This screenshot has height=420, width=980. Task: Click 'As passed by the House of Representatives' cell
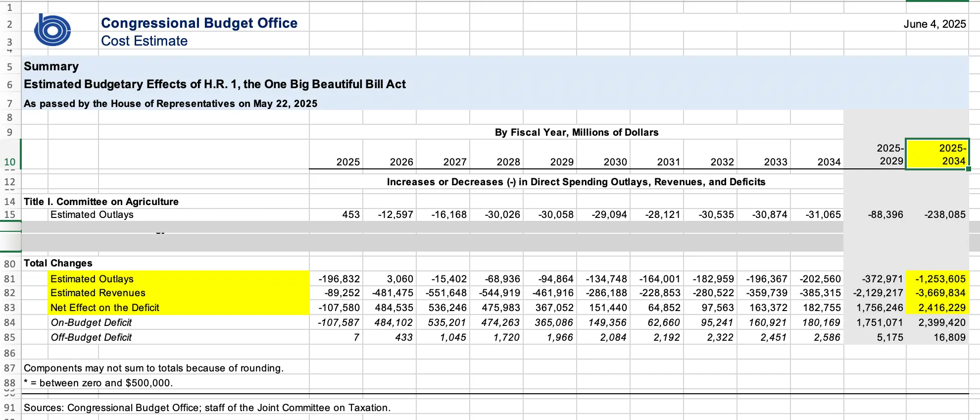pyautogui.click(x=170, y=104)
